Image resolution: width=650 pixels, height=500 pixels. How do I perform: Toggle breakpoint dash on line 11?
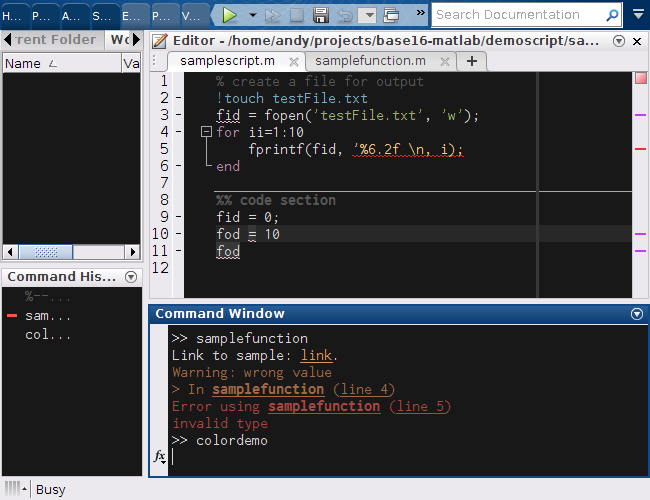point(179,251)
